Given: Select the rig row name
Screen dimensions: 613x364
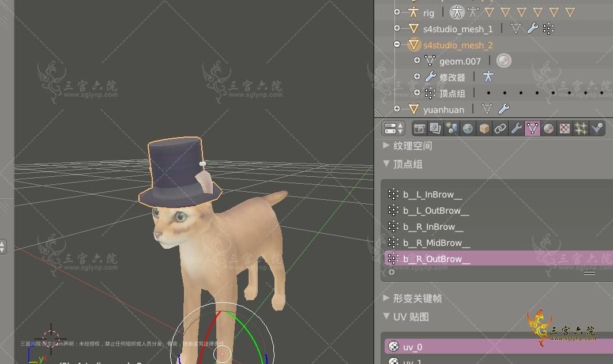Looking at the screenshot, I should (428, 13).
